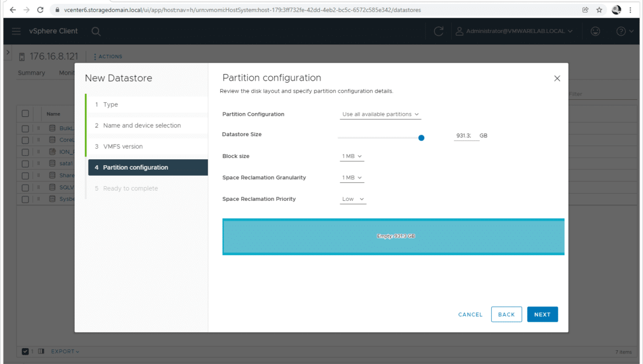Image resolution: width=643 pixels, height=364 pixels.
Task: Click the search magnifier in vSphere header
Action: pyautogui.click(x=96, y=31)
